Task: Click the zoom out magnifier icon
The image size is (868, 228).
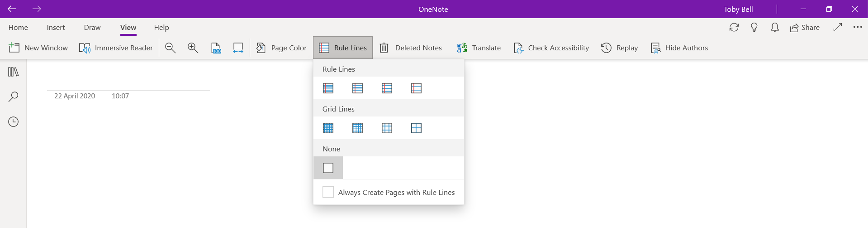Action: pyautogui.click(x=171, y=48)
